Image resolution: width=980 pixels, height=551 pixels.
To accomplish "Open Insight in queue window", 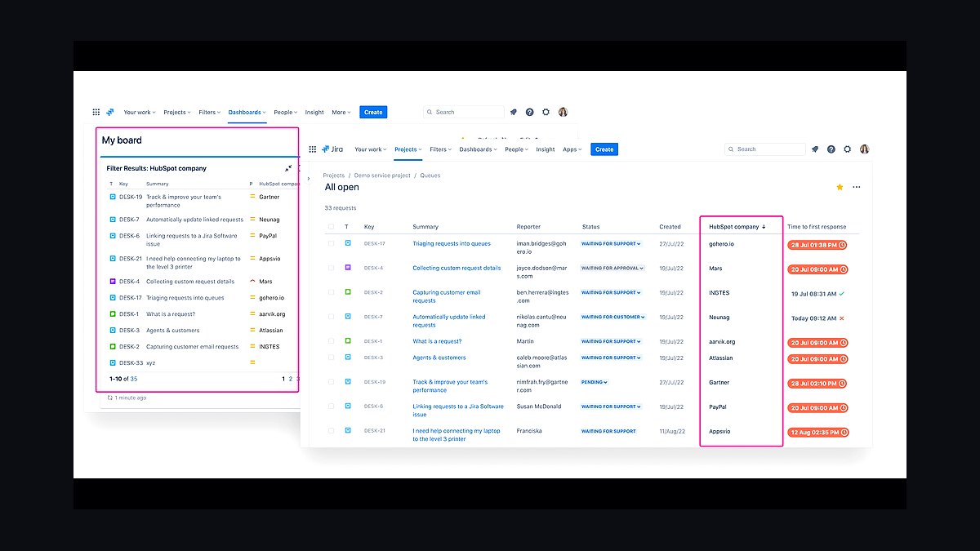I will tap(546, 149).
